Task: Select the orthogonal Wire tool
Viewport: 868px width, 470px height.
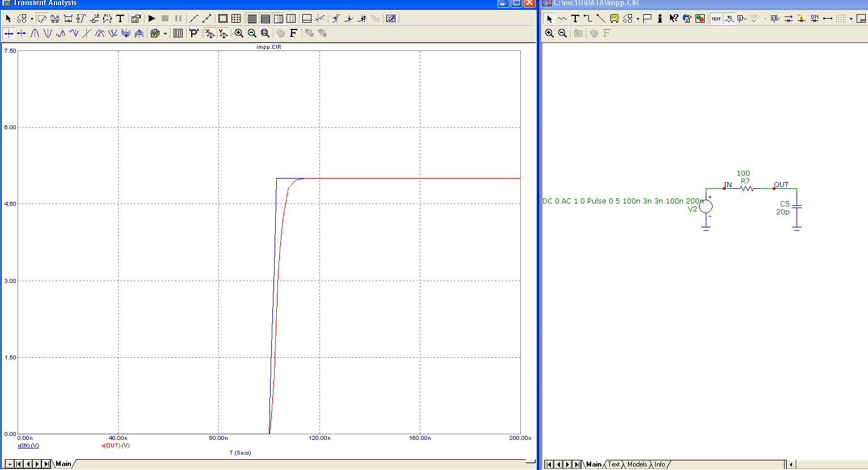Action: point(588,19)
